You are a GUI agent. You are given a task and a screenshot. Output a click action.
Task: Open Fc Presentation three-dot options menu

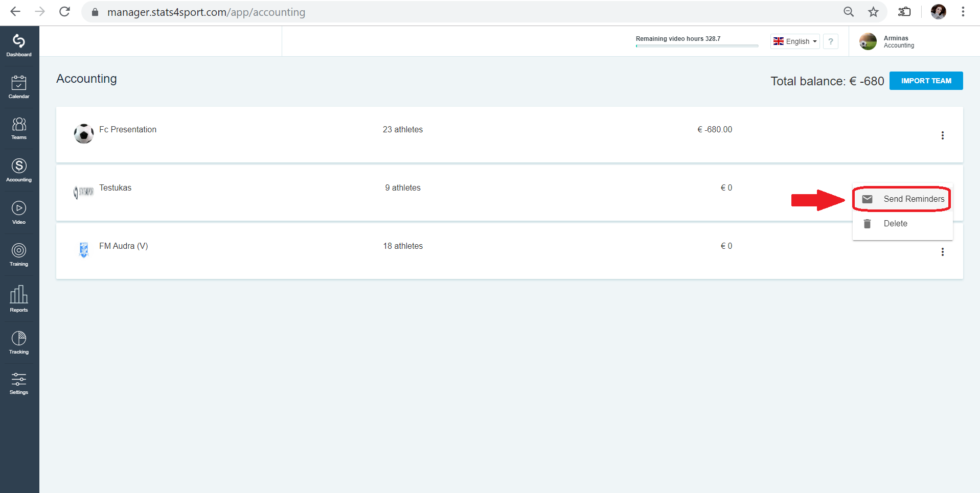pos(943,135)
